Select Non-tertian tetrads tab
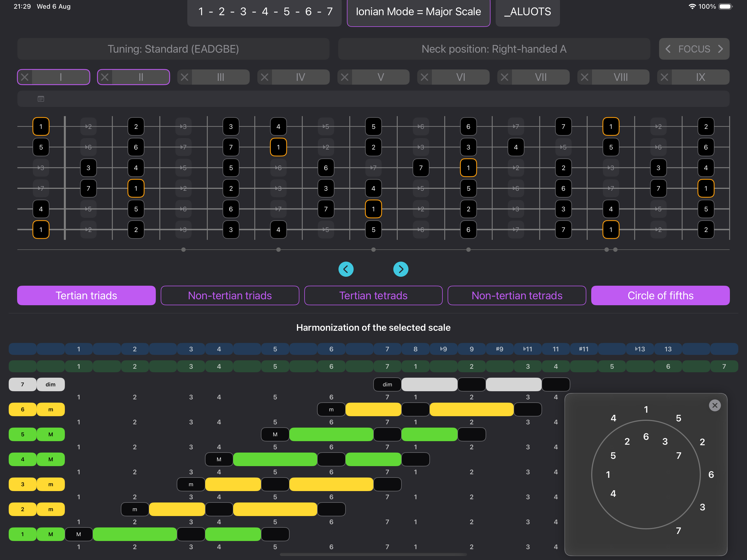 point(517,295)
